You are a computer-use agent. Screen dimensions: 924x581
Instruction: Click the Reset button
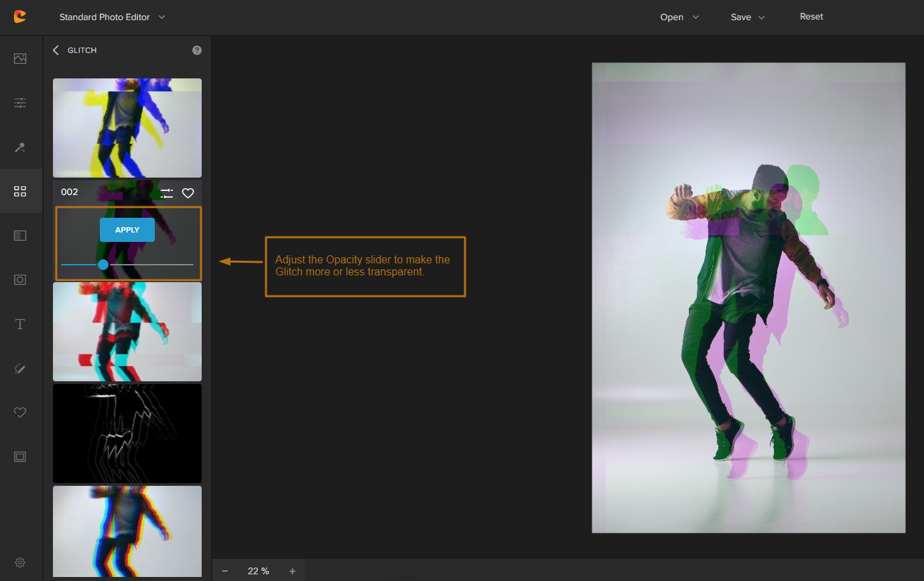[811, 17]
